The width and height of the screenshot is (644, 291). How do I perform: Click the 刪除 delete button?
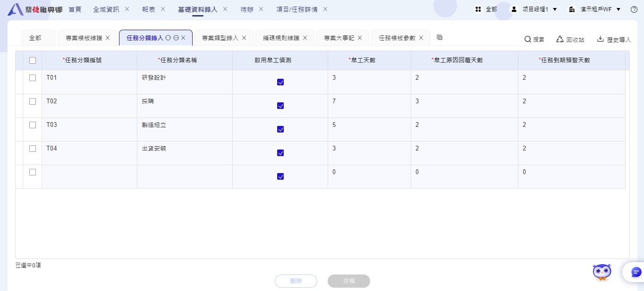296,281
